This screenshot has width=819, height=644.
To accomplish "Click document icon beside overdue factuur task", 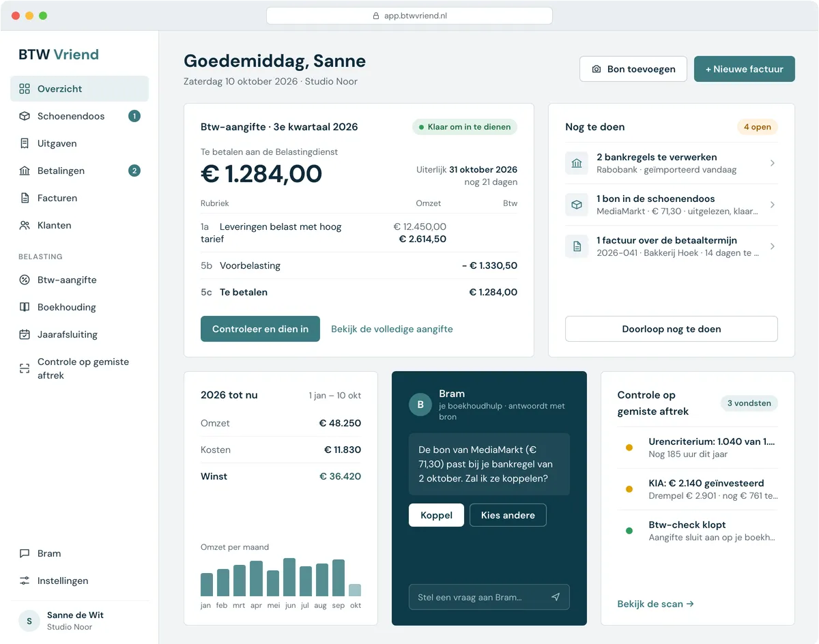I will (577, 246).
